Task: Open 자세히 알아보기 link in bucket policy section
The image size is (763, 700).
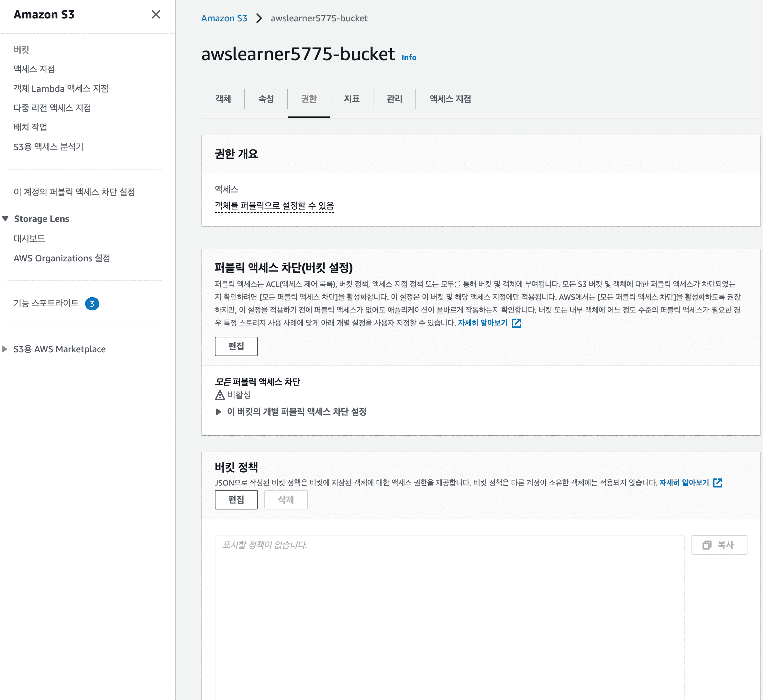Action: click(684, 483)
